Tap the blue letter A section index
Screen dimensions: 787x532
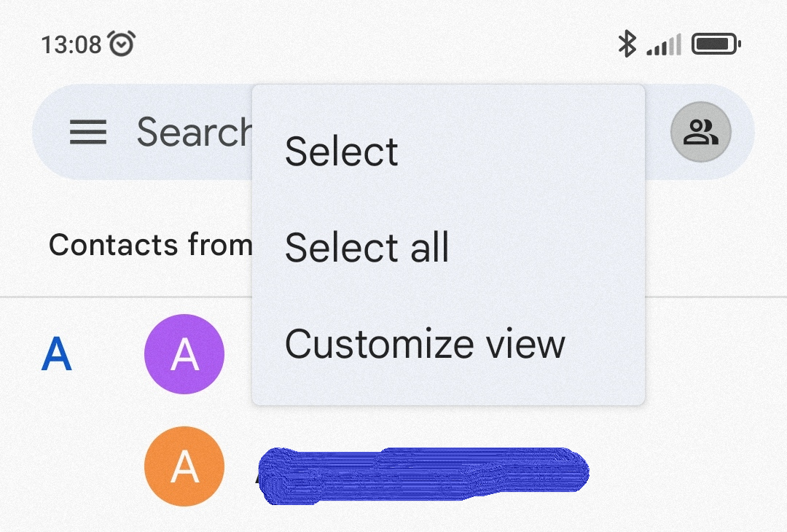57,355
